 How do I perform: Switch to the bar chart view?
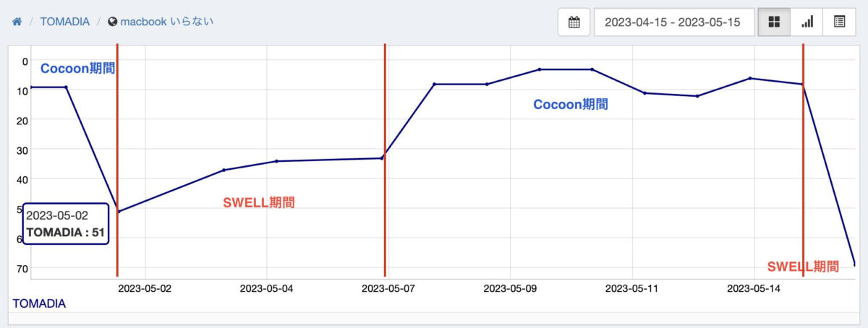[x=807, y=22]
